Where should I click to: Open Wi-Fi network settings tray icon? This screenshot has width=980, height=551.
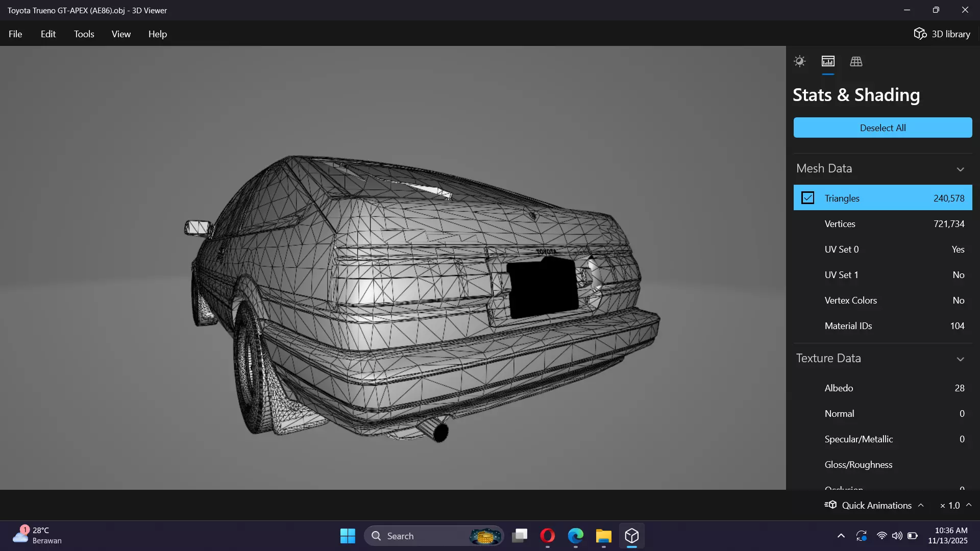click(x=881, y=536)
